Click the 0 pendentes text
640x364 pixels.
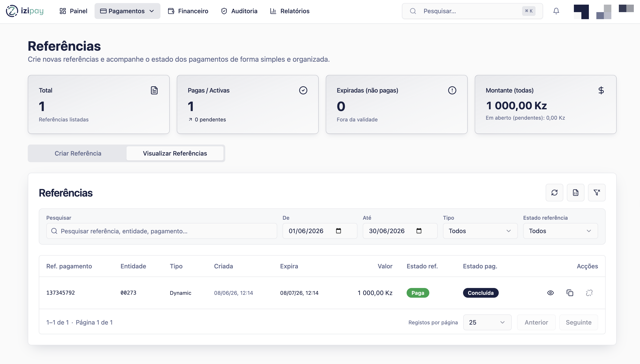coord(210,119)
